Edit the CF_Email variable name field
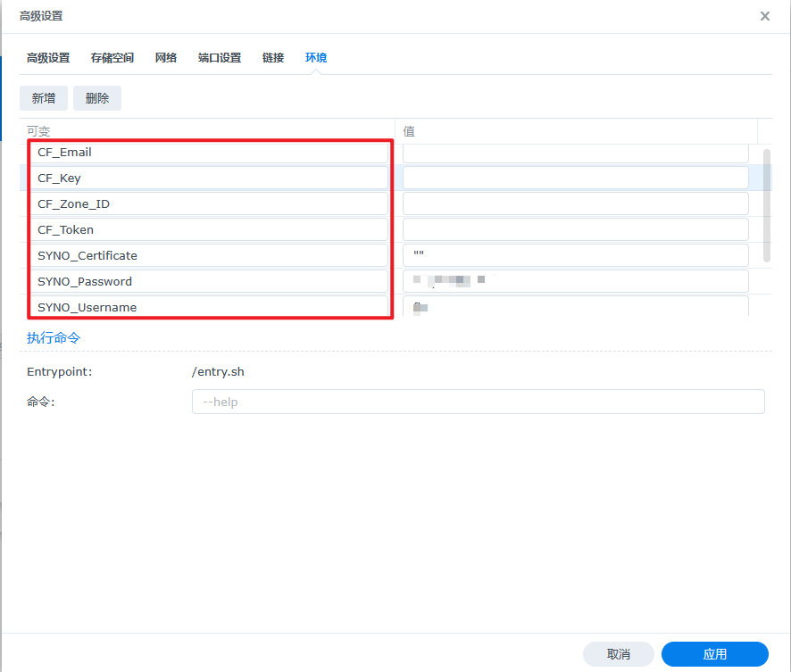Image resolution: width=791 pixels, height=672 pixels. pos(209,153)
